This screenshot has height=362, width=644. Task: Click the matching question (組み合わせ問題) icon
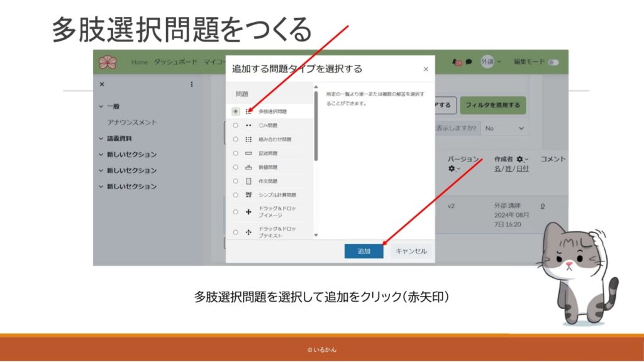(248, 139)
